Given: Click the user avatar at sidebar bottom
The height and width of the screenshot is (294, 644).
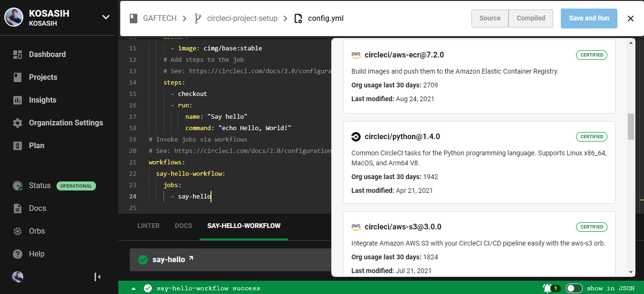Looking at the screenshot, I should [18, 277].
